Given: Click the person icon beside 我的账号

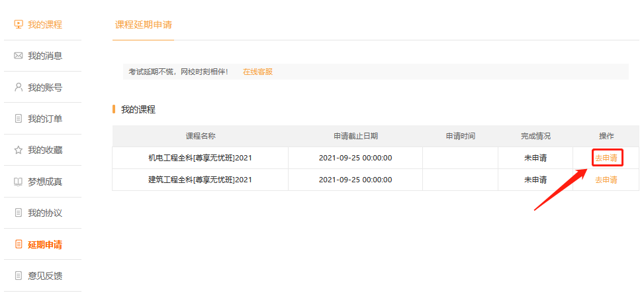Looking at the screenshot, I should click(19, 87).
